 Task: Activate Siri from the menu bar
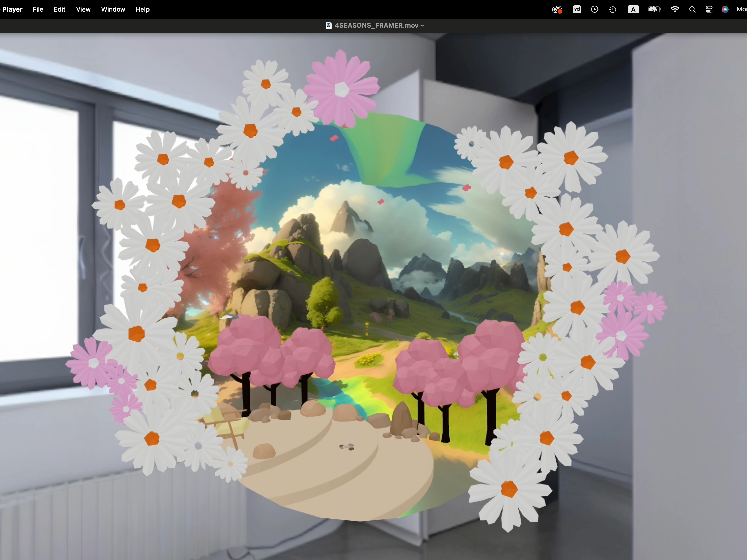point(725,10)
